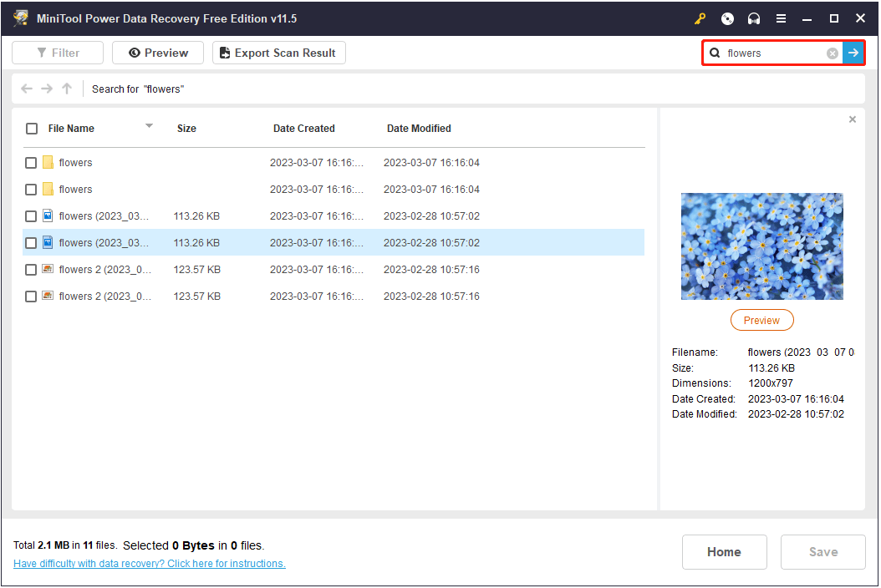The height and width of the screenshot is (588, 881).
Task: Sort by Size column header
Action: tap(186, 129)
